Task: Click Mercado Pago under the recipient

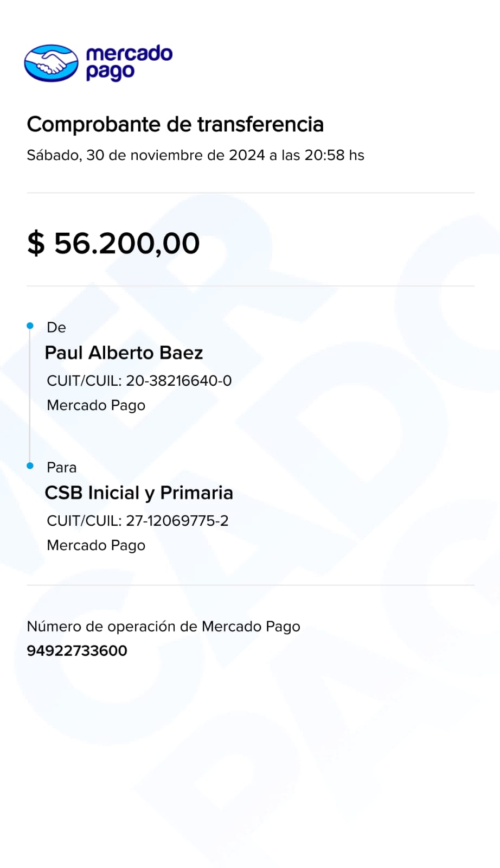Action: coord(96,545)
